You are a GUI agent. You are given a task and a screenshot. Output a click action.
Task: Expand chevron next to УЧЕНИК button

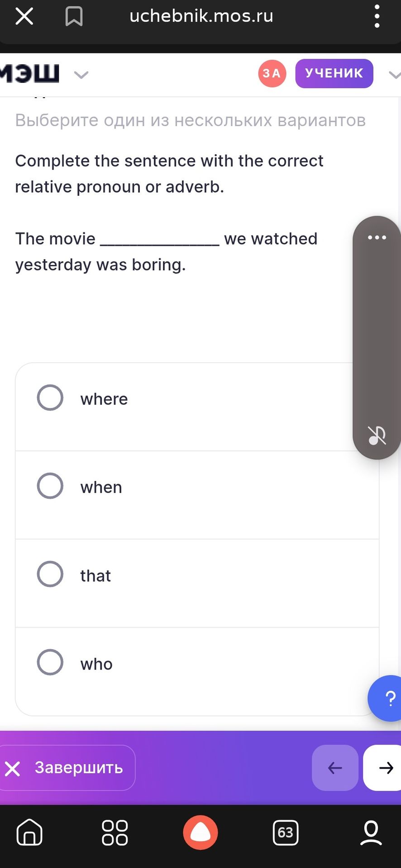coord(395,75)
